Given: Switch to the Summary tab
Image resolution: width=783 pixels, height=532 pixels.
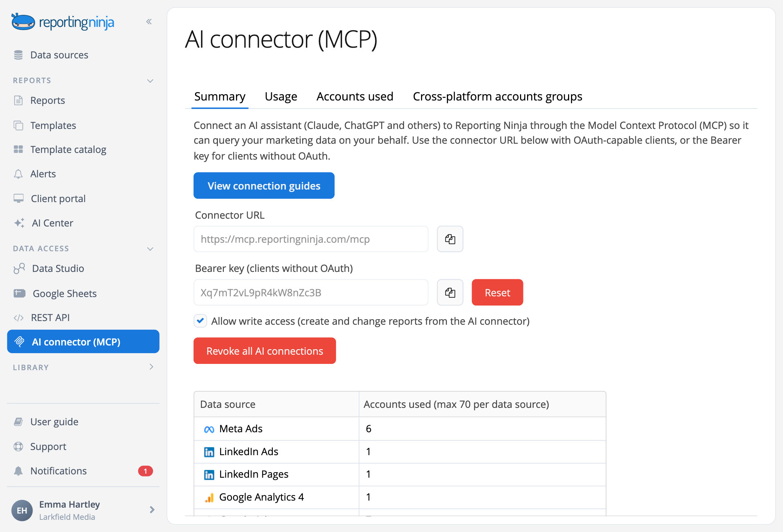Looking at the screenshot, I should coord(220,96).
